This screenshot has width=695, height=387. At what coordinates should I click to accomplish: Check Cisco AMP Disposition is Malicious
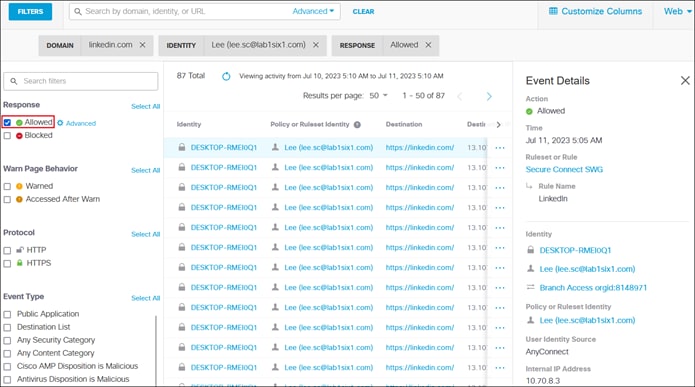(x=7, y=367)
